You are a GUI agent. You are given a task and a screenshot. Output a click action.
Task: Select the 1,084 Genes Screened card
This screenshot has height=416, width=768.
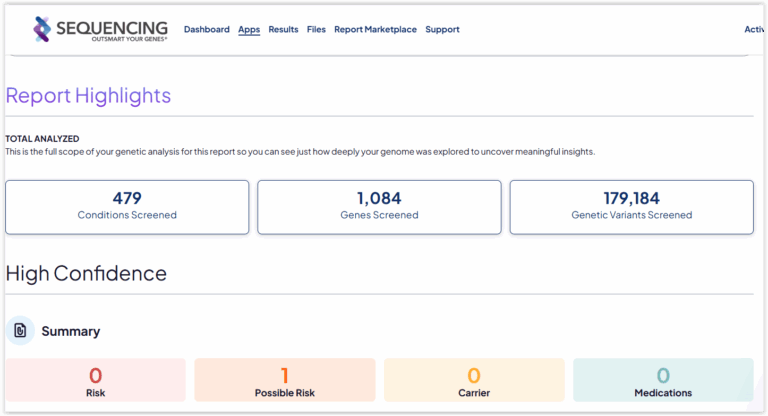point(379,207)
